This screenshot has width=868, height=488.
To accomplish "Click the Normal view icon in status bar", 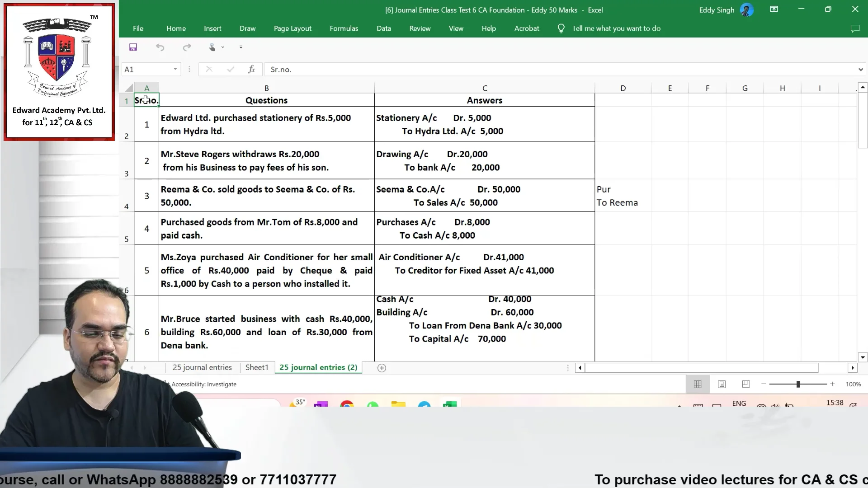I will point(697,384).
